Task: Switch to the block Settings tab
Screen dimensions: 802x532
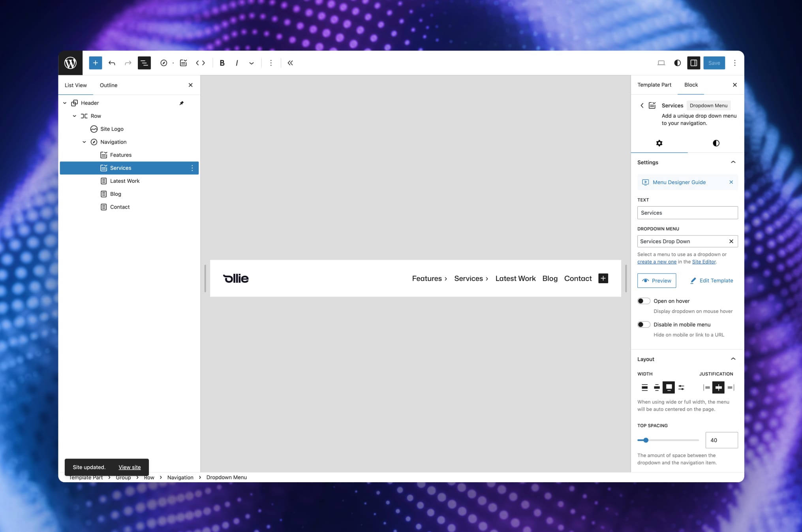Action: [x=659, y=143]
